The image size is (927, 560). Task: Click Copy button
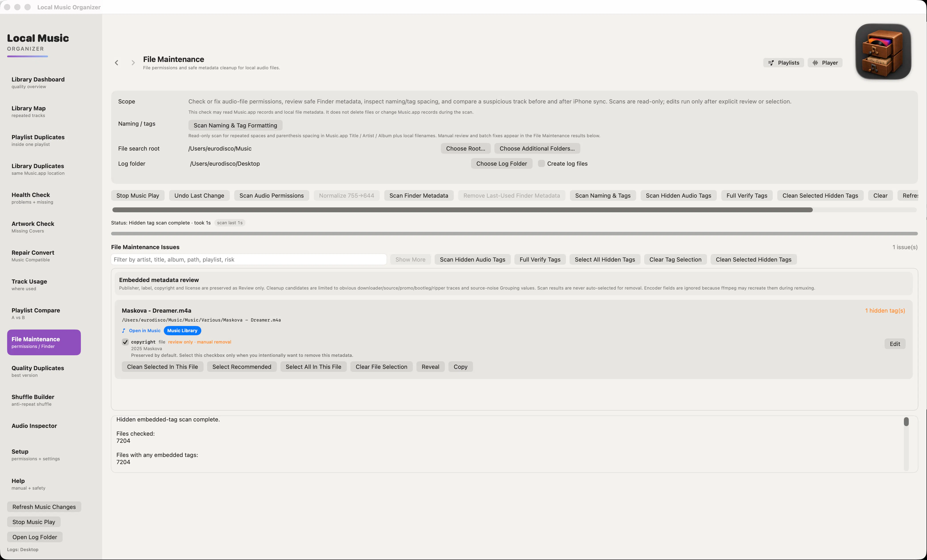(460, 367)
